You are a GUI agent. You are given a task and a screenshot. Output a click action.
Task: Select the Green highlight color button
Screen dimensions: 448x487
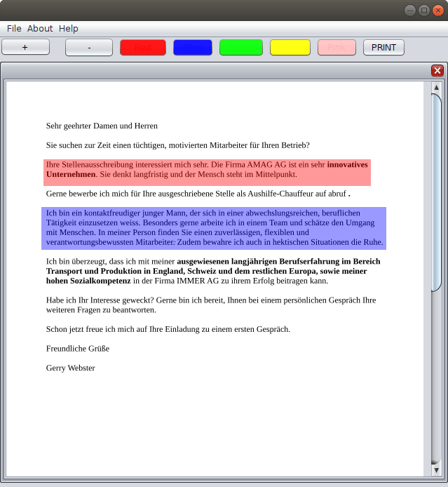[241, 48]
